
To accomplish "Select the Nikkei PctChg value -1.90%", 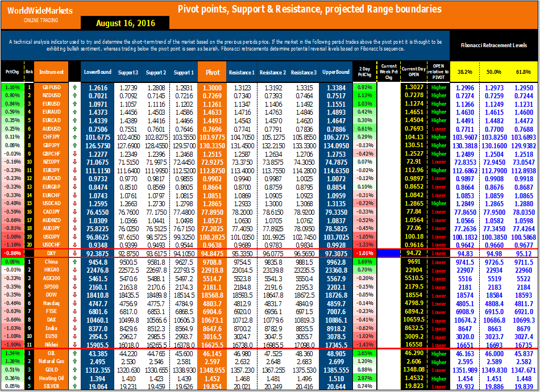I will pos(13,344).
